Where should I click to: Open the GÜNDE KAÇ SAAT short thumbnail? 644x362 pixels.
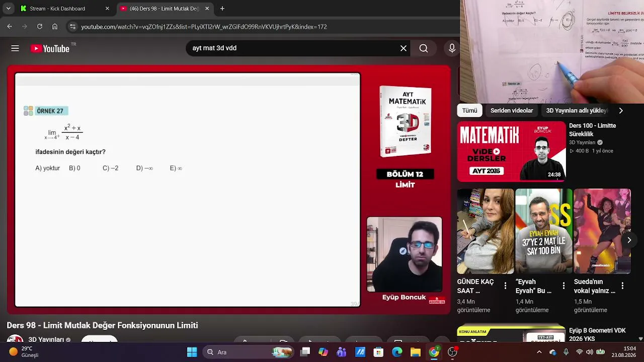(486, 231)
